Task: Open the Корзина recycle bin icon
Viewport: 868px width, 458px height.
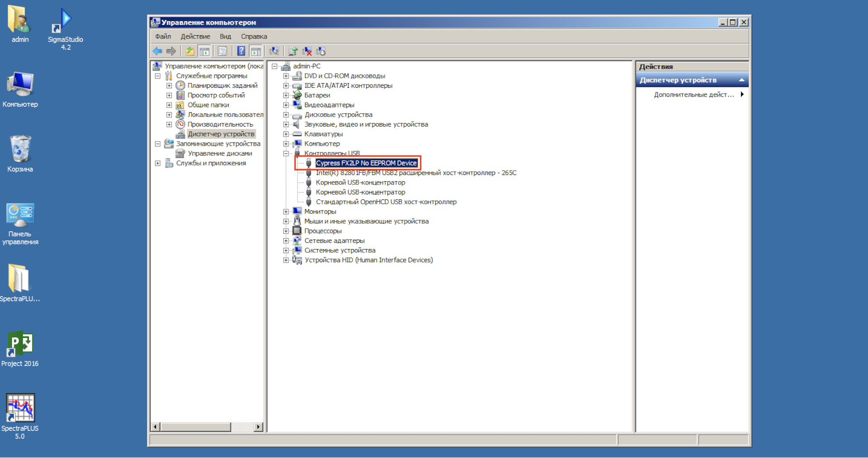Action: pyautogui.click(x=20, y=154)
